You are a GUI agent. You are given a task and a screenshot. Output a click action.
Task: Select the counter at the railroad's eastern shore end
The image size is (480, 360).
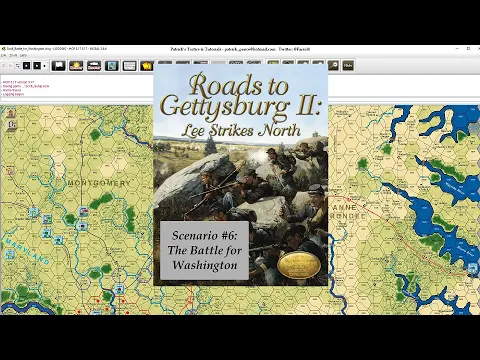pyautogui.click(x=473, y=268)
